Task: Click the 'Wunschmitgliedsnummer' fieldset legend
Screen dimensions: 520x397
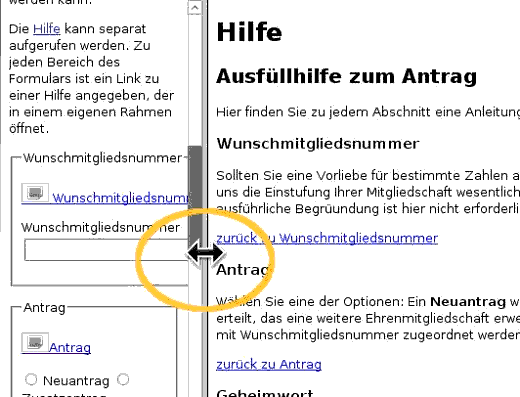Action: (x=102, y=158)
